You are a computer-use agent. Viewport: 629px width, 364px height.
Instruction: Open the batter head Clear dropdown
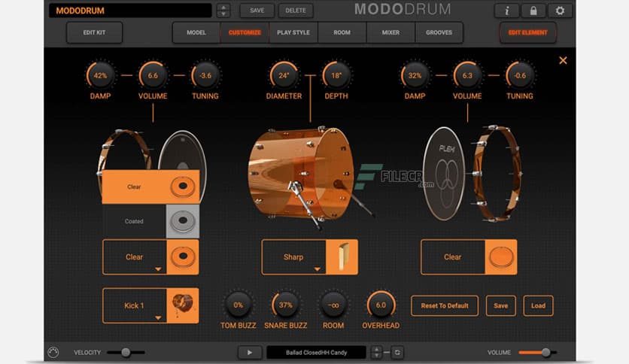tap(135, 257)
